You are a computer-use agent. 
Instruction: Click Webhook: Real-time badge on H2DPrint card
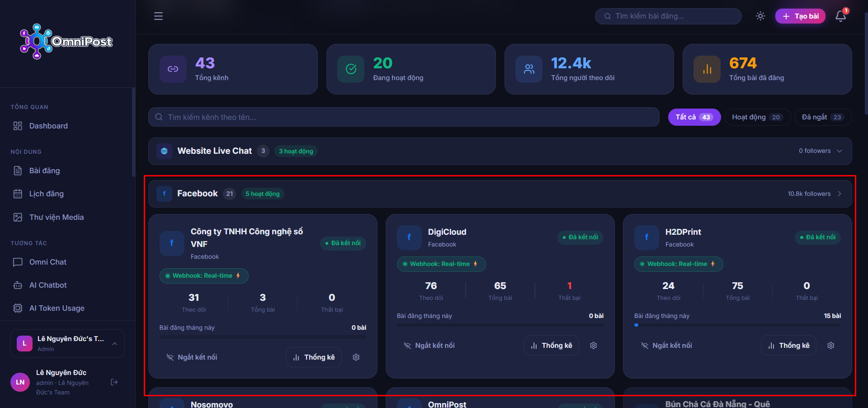[679, 264]
